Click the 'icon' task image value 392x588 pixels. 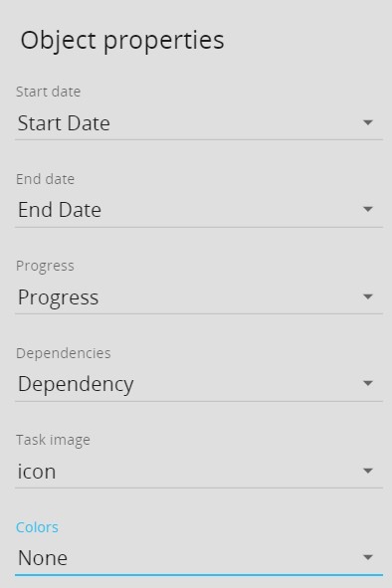point(37,472)
